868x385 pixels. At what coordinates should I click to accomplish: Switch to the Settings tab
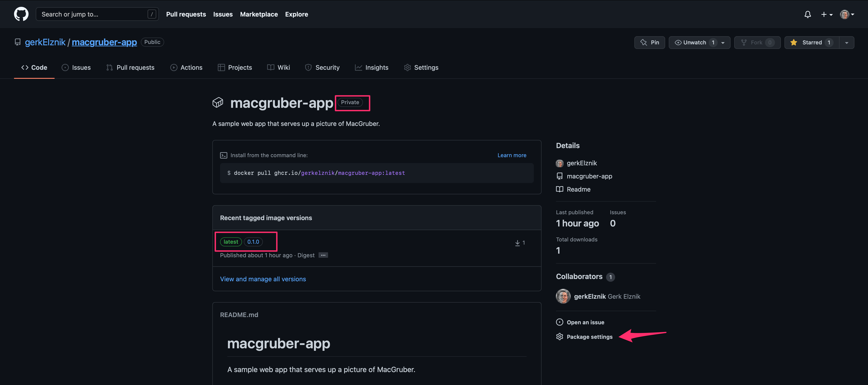click(421, 67)
